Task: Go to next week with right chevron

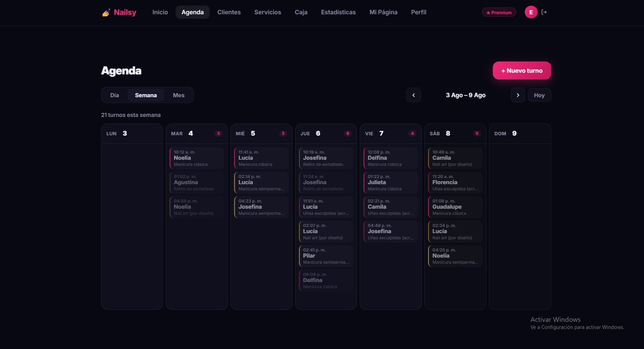Action: (518, 95)
